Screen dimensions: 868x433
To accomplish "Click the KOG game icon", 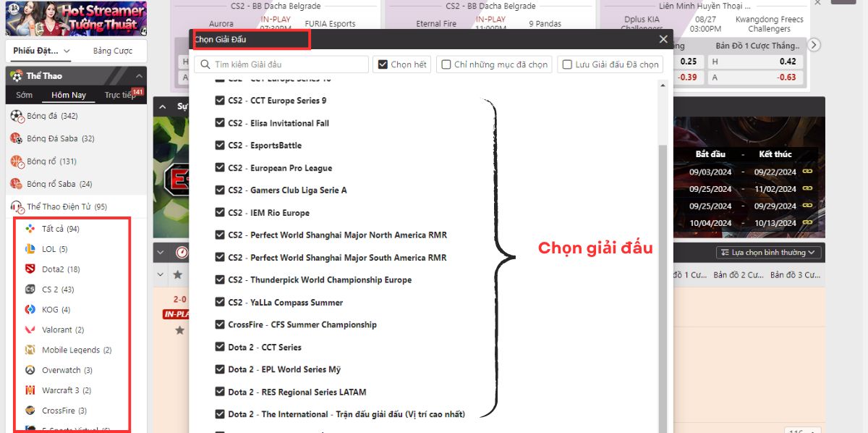I will click(30, 309).
